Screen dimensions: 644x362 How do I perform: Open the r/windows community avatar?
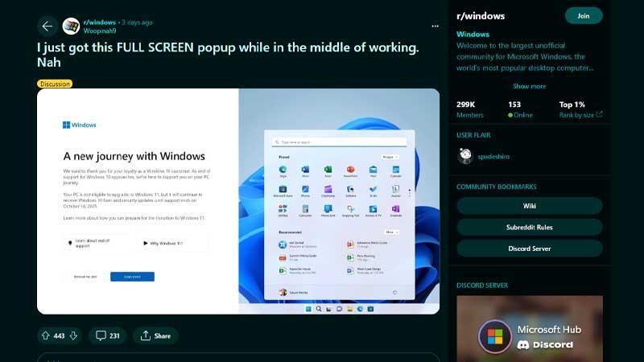click(71, 27)
